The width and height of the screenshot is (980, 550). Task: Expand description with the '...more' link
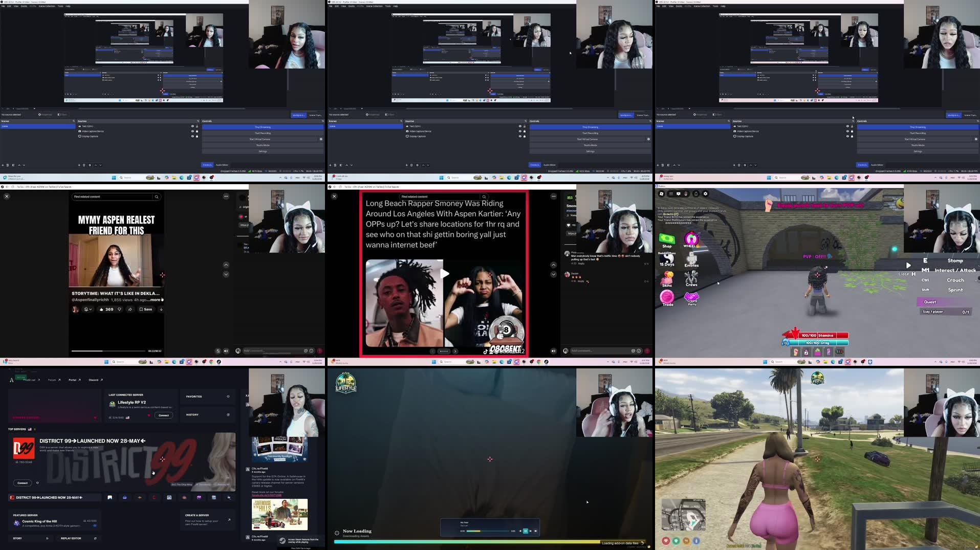pyautogui.click(x=154, y=300)
